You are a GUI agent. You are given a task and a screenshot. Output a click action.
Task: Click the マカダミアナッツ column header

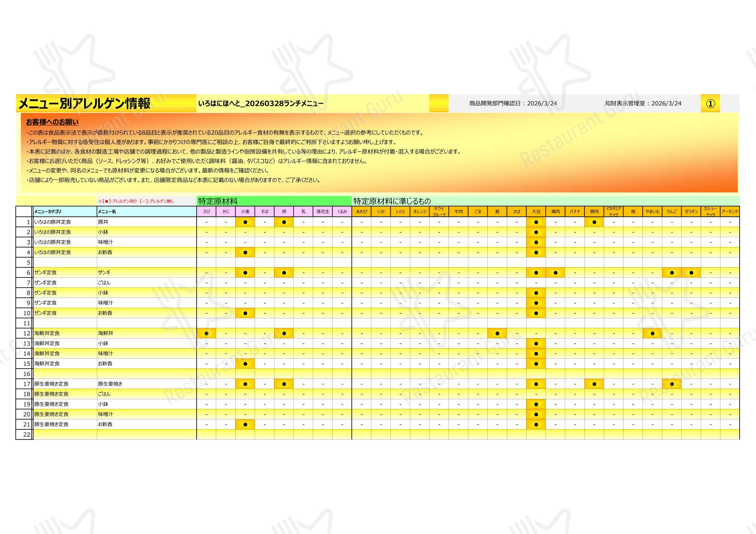pyautogui.click(x=614, y=212)
